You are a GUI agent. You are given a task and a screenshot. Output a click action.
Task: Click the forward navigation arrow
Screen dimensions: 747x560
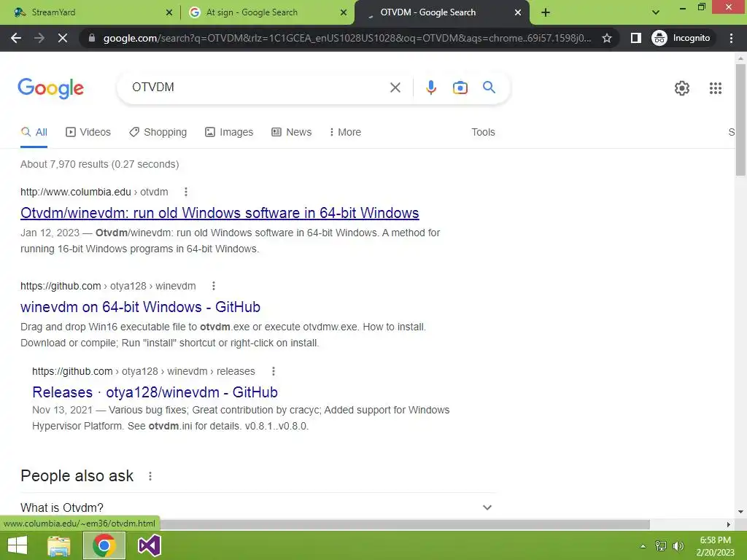[39, 38]
